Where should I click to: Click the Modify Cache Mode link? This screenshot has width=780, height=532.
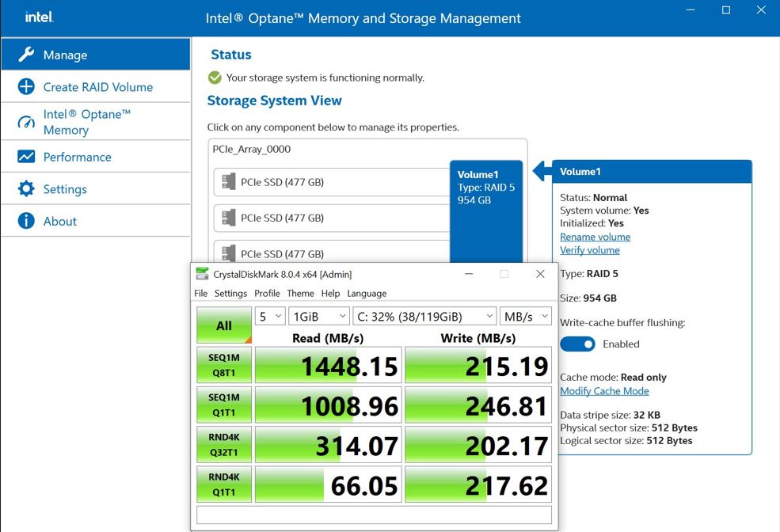point(603,391)
